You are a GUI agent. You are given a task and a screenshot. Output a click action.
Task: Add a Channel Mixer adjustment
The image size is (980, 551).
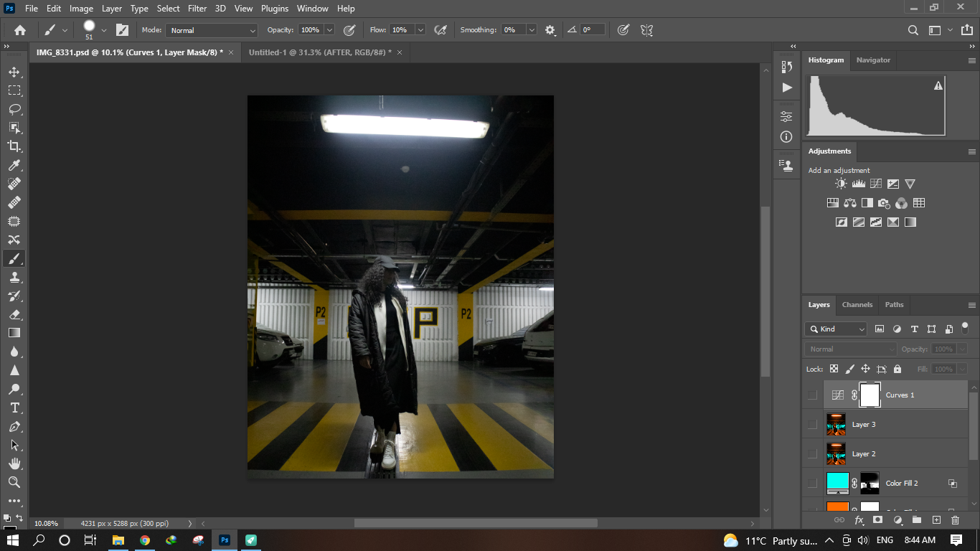(x=901, y=203)
